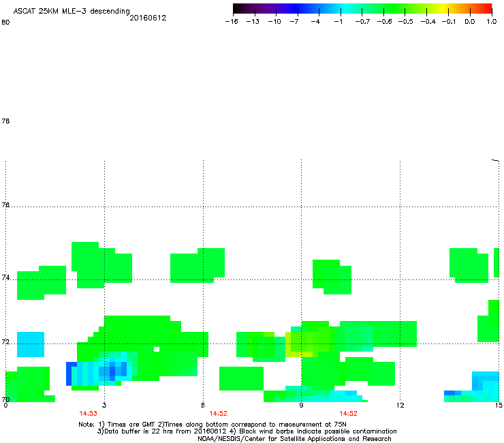Click the latitude '72' axis label

click(x=5, y=341)
